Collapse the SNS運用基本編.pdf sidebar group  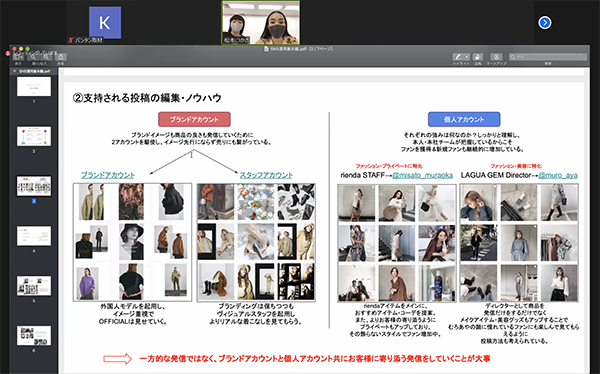coord(15,71)
